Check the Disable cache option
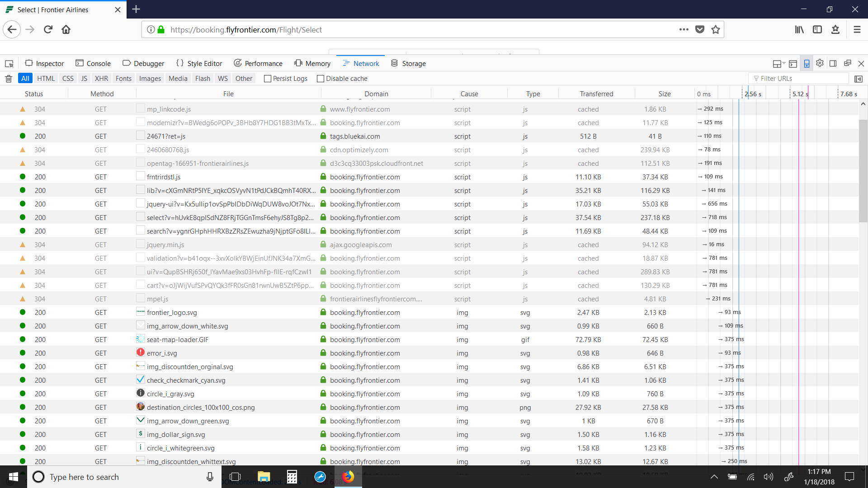The width and height of the screenshot is (868, 488). coord(321,79)
